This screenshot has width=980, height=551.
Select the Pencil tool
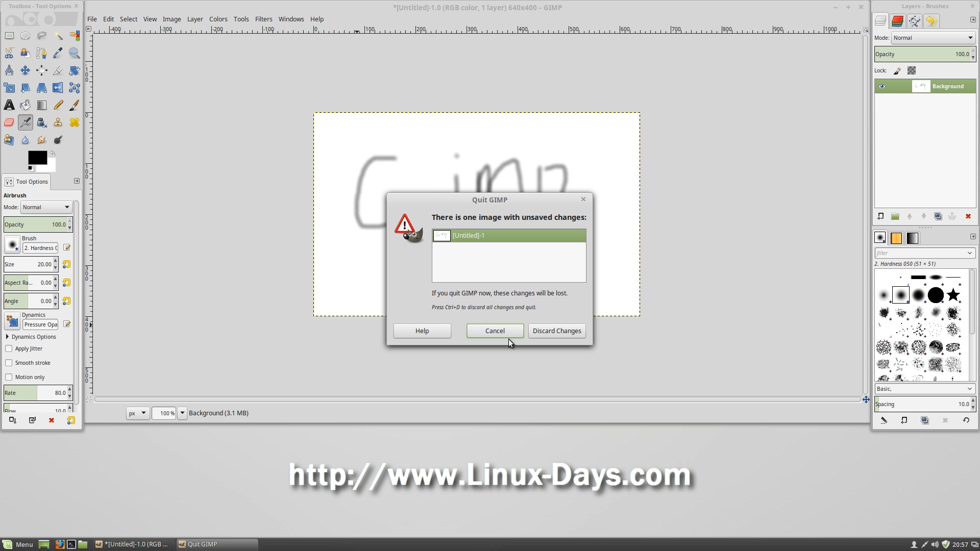pos(58,105)
